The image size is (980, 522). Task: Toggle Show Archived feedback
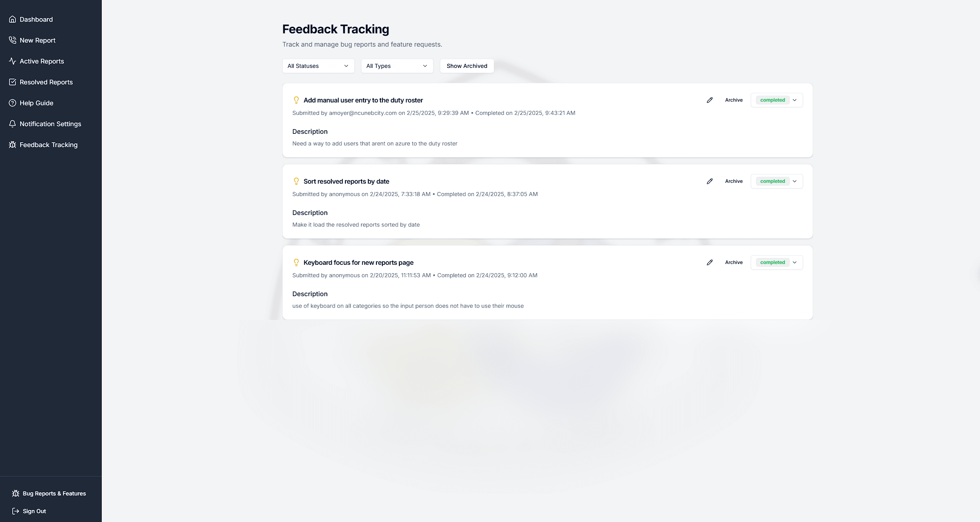tap(467, 66)
